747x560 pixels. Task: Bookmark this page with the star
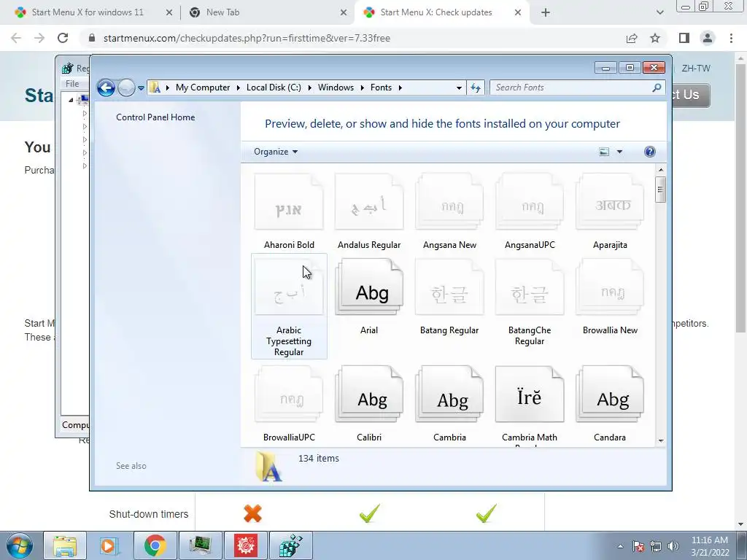(x=655, y=38)
